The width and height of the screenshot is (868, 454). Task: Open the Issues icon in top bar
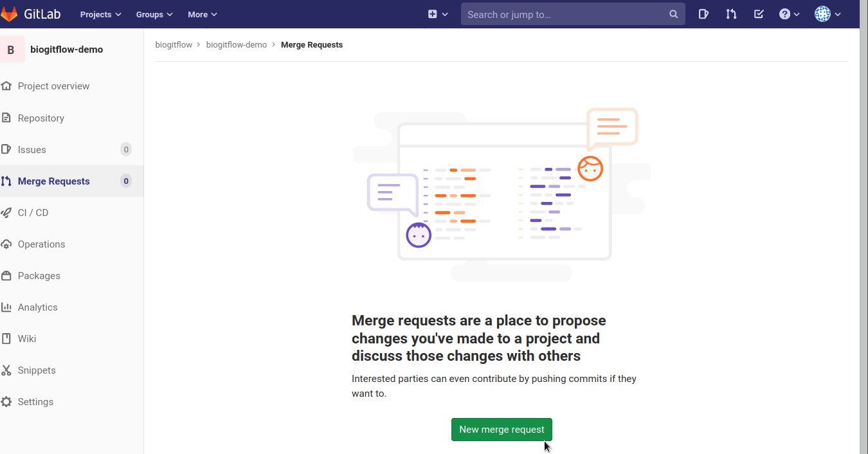click(703, 14)
